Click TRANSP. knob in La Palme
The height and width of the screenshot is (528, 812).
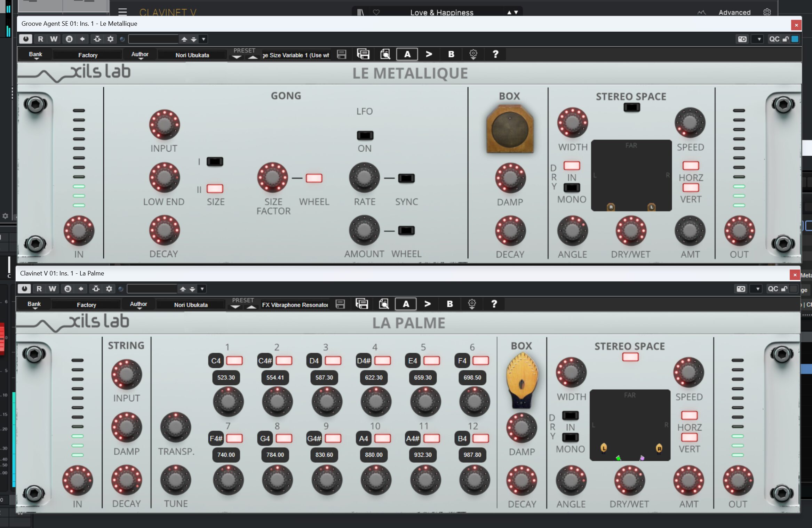tap(176, 427)
